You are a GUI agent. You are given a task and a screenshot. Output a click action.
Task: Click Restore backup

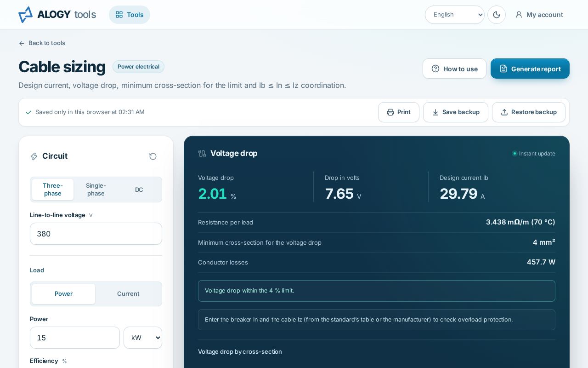pyautogui.click(x=529, y=112)
